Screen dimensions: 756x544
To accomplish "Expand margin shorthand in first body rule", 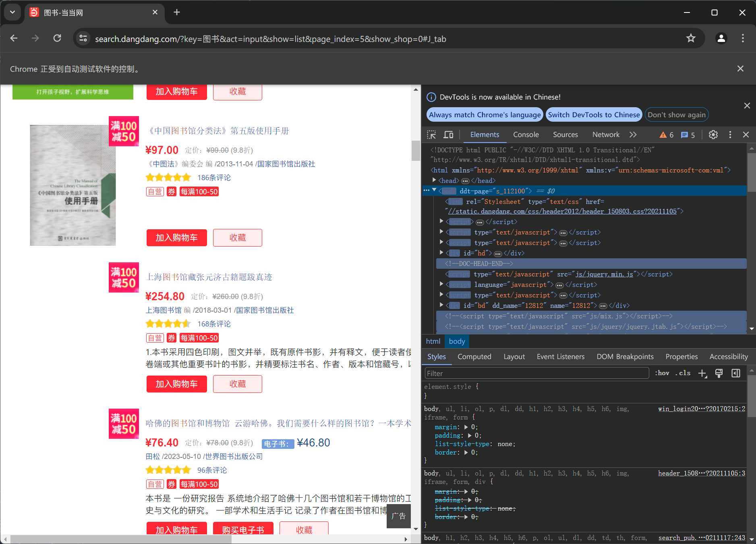I will click(x=466, y=427).
